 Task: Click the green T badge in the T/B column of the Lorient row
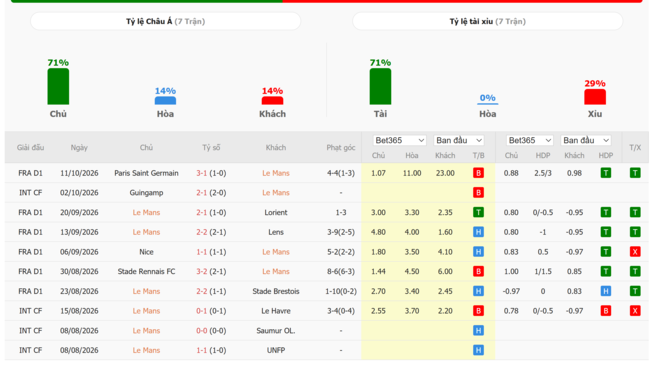[478, 212]
